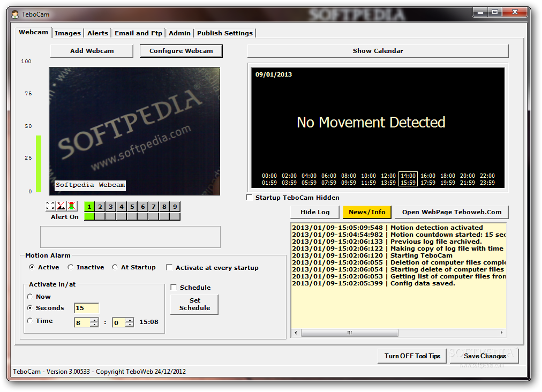Click the 'Starting TeboCam' log entry

pyautogui.click(x=372, y=255)
